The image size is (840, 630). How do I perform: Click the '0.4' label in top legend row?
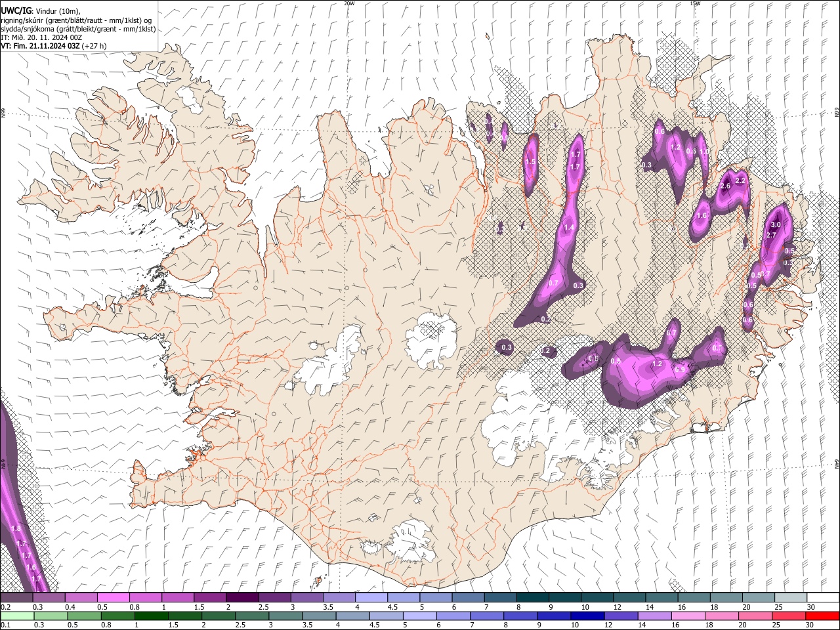point(70,607)
